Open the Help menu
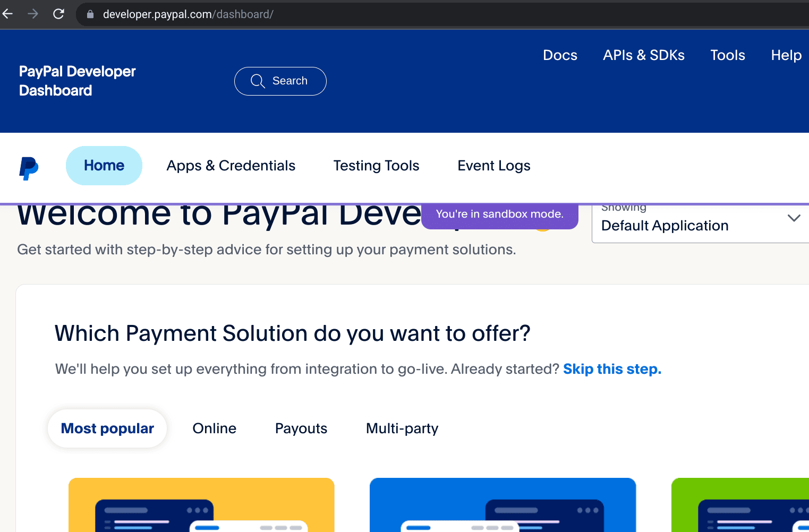The width and height of the screenshot is (809, 532). [786, 55]
